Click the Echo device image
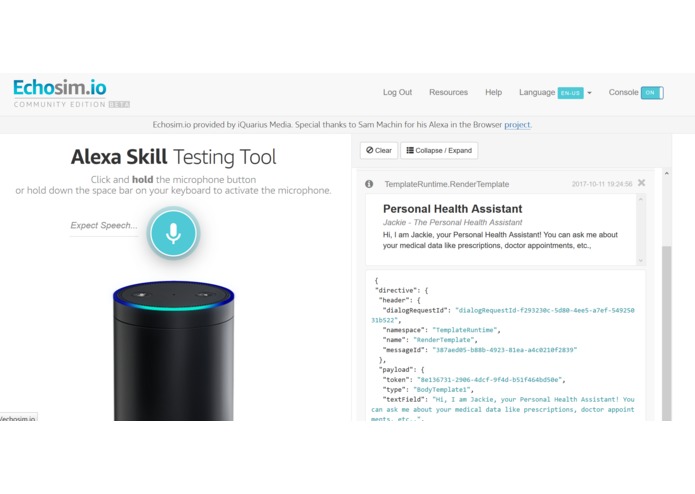 (173, 350)
